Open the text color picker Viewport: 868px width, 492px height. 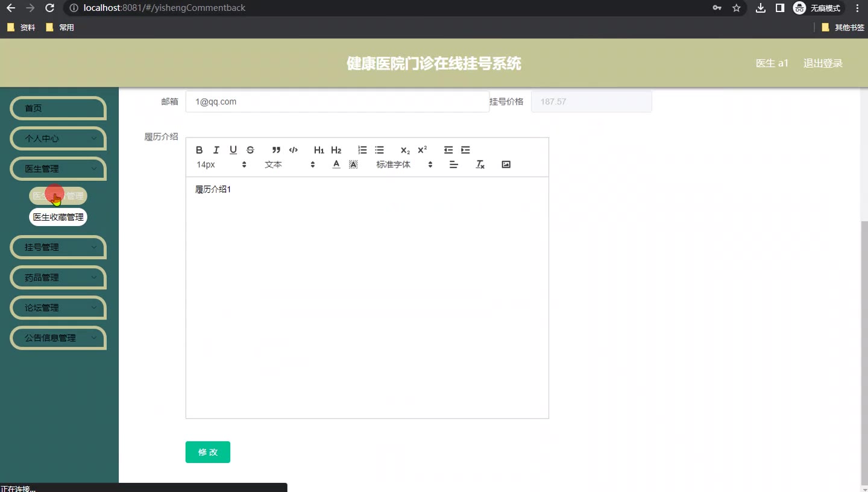pos(336,165)
